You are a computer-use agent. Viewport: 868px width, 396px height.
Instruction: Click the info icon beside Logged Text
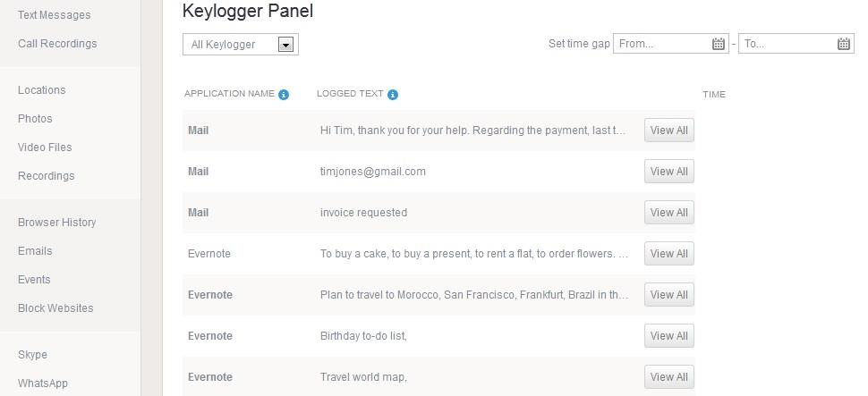[x=393, y=95]
